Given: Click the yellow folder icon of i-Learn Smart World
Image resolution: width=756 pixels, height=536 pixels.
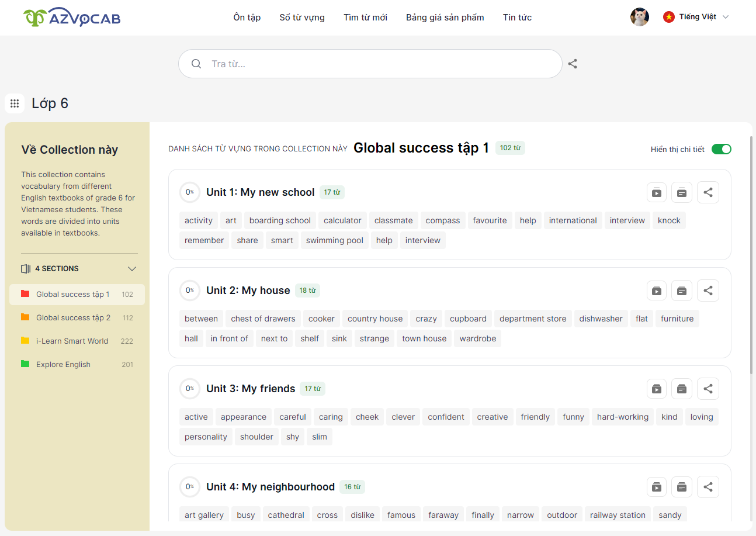Looking at the screenshot, I should (25, 341).
